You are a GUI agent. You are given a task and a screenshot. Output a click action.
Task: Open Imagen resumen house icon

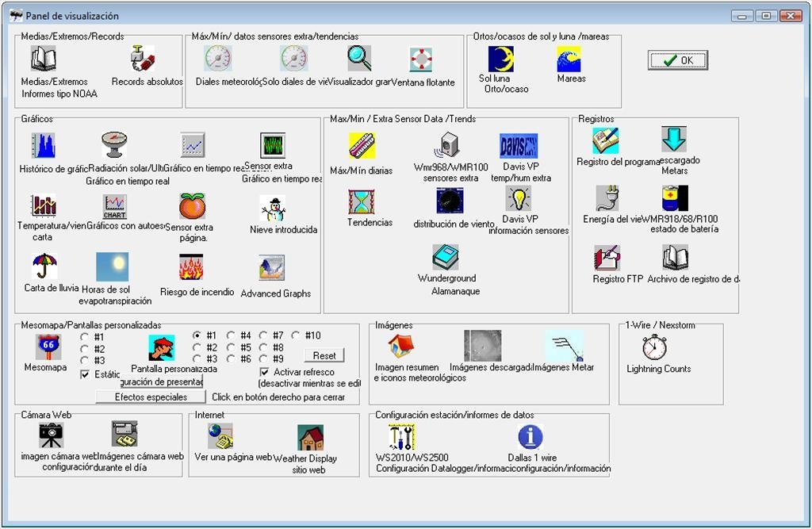(x=401, y=347)
